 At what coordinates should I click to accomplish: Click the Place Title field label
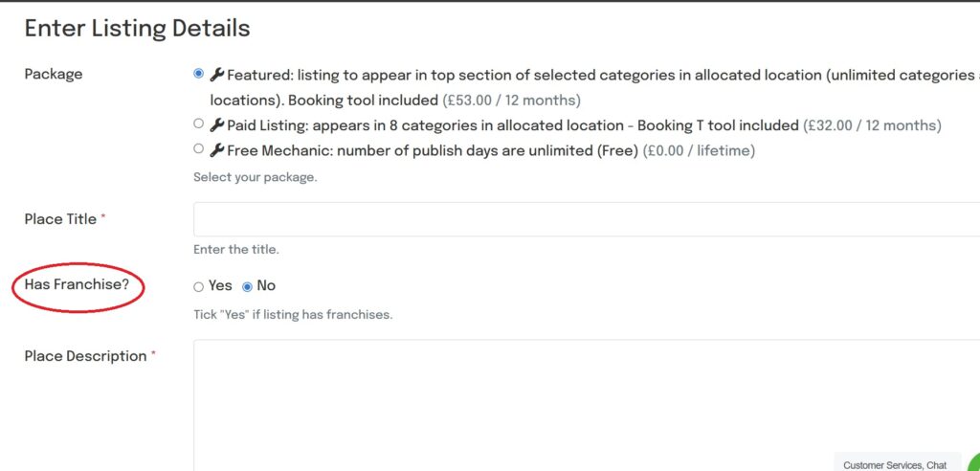[60, 219]
